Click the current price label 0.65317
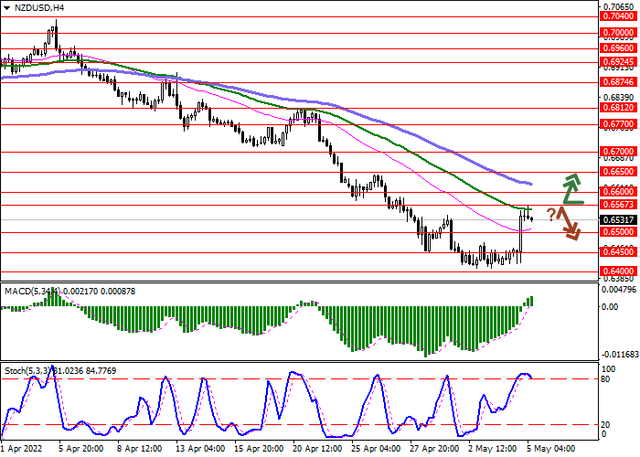Viewport: 640px width, 457px height. tap(619, 220)
